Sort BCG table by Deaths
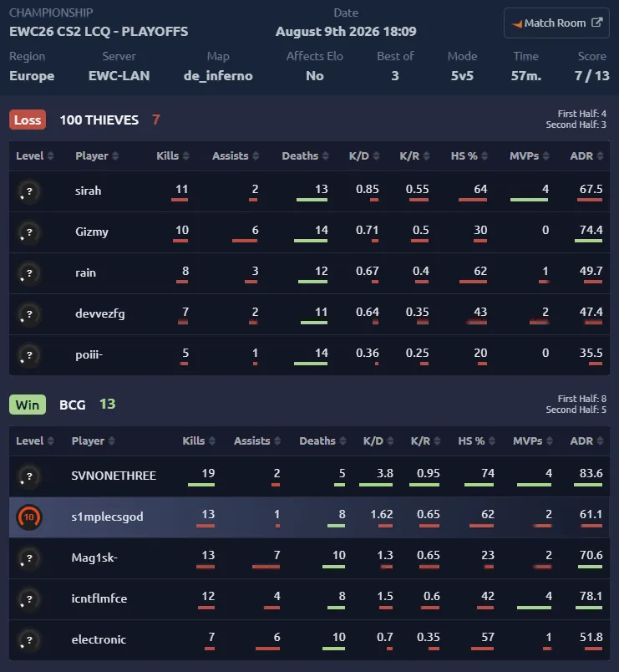Viewport: 619px width, 672px height. click(322, 441)
